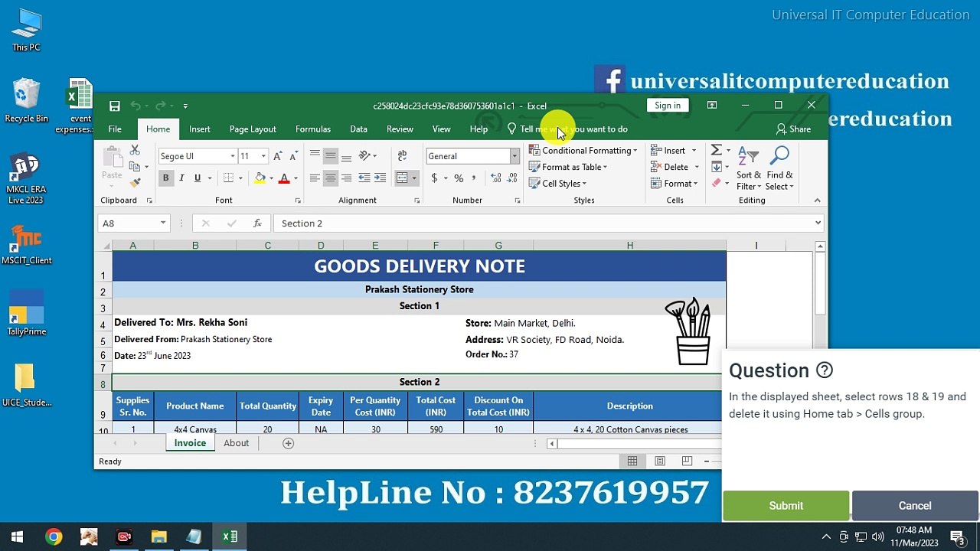Click the Percent Style icon
980x551 pixels.
click(459, 178)
